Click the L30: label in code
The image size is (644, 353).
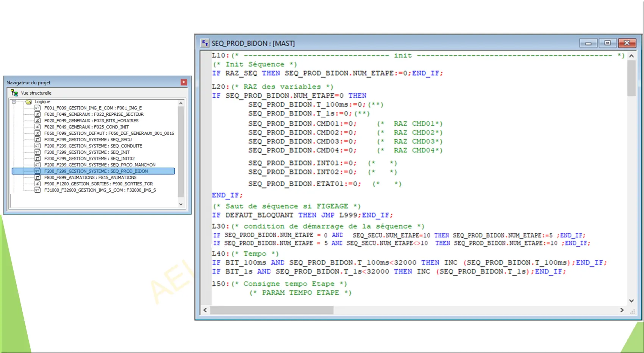point(221,226)
